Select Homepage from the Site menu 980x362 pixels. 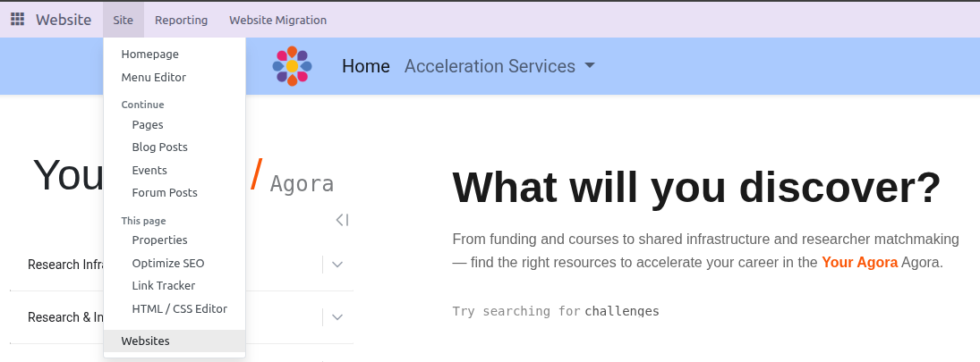(150, 55)
